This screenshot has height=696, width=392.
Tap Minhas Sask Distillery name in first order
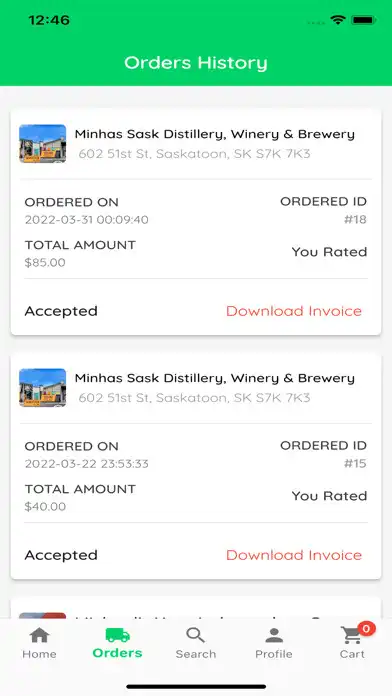pyautogui.click(x=214, y=134)
